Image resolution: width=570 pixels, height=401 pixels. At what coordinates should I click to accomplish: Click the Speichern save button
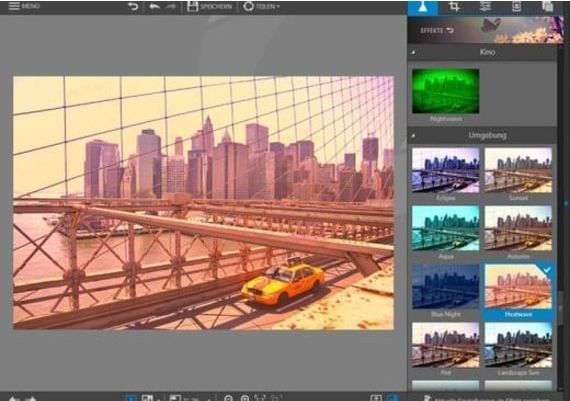coord(209,6)
